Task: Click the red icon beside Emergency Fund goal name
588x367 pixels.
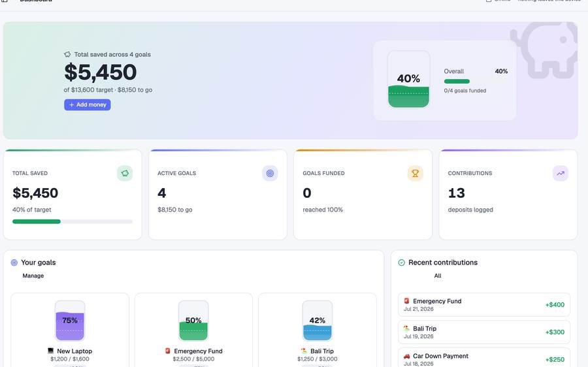Action: coord(168,351)
